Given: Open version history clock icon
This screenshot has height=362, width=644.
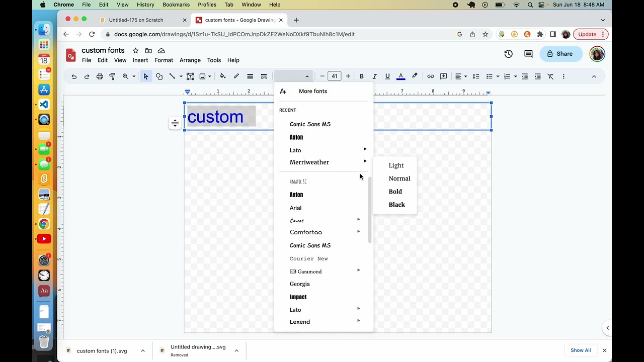Looking at the screenshot, I should pyautogui.click(x=508, y=54).
